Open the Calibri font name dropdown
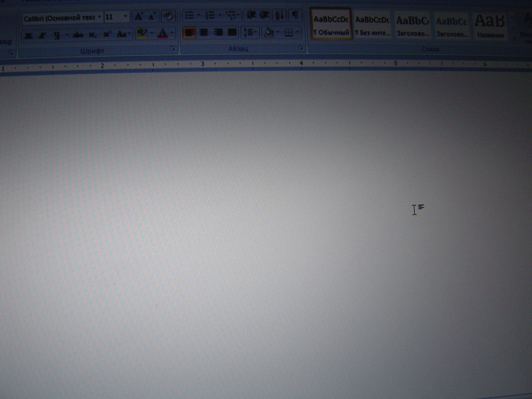 pyautogui.click(x=99, y=18)
